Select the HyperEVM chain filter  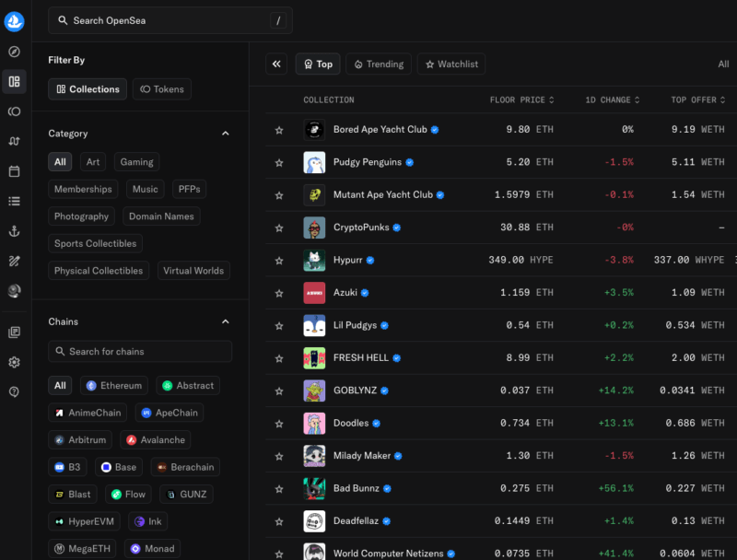(x=84, y=521)
